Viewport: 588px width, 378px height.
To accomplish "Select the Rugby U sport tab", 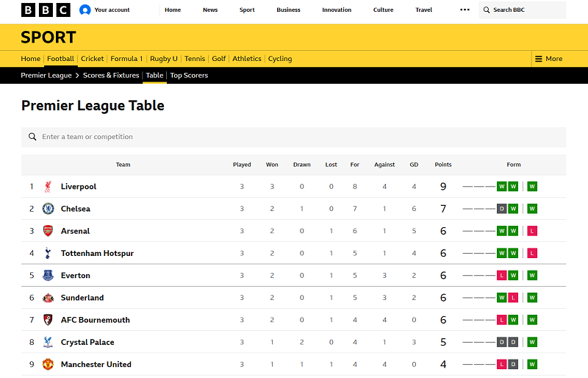I will [164, 59].
